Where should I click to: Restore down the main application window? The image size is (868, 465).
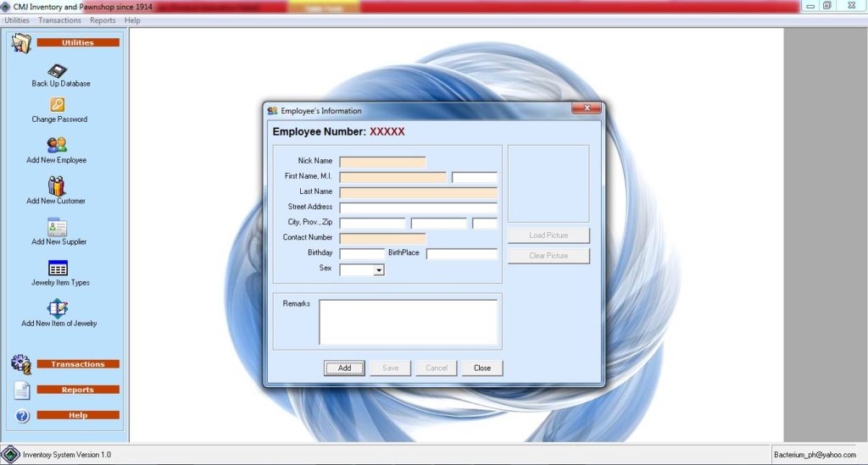pyautogui.click(x=827, y=6)
